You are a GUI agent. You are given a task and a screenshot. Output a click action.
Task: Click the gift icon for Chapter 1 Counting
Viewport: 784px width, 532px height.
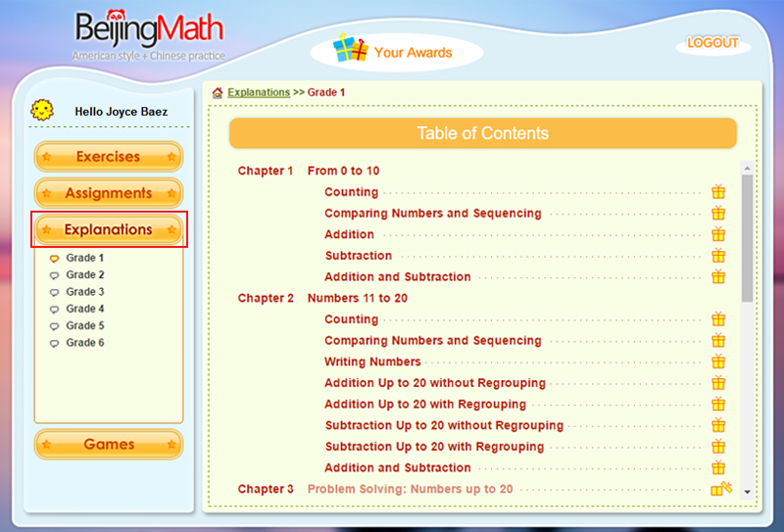click(718, 191)
